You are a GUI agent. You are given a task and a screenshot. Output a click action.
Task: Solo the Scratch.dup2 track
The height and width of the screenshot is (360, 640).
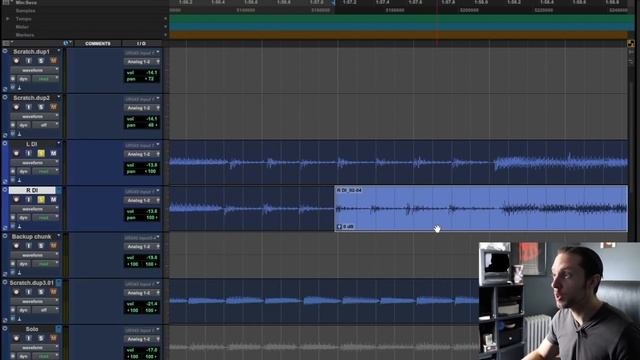click(x=41, y=107)
